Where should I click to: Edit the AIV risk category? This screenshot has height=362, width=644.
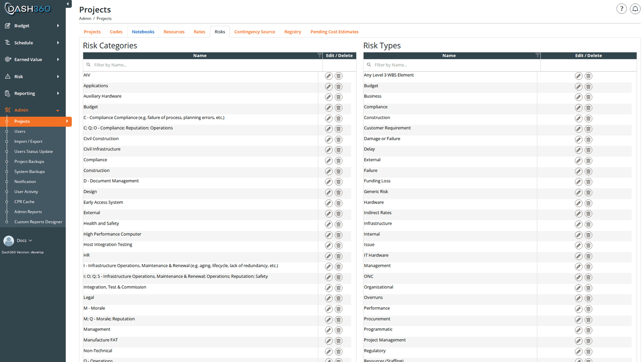coord(328,76)
